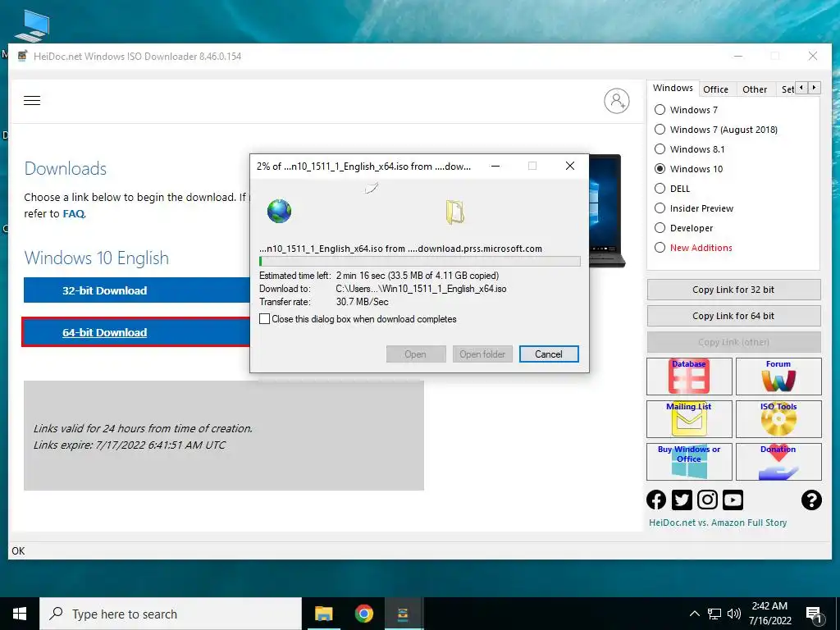Click the Facebook icon

[x=656, y=500]
